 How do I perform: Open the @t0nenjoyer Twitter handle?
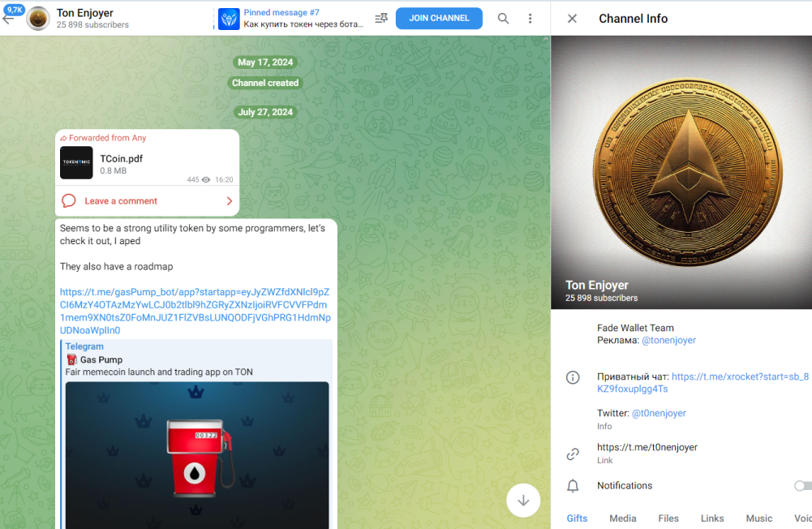[x=659, y=414]
